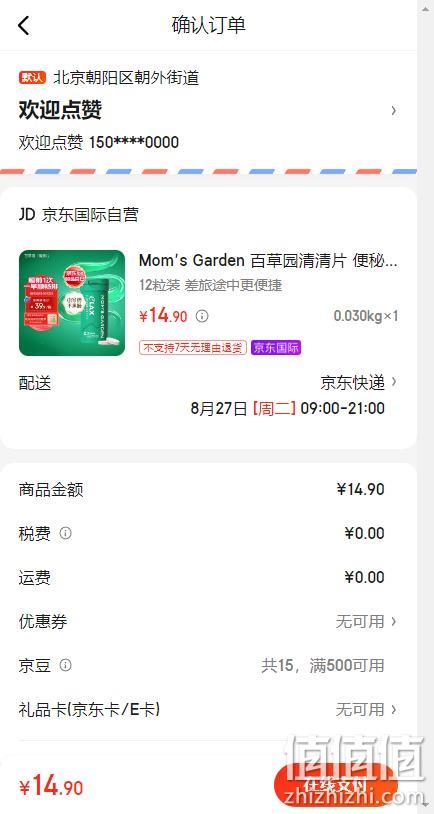Expand 礼品卡(京东卡/E卡) options
The width and height of the screenshot is (434, 814).
click(x=208, y=709)
